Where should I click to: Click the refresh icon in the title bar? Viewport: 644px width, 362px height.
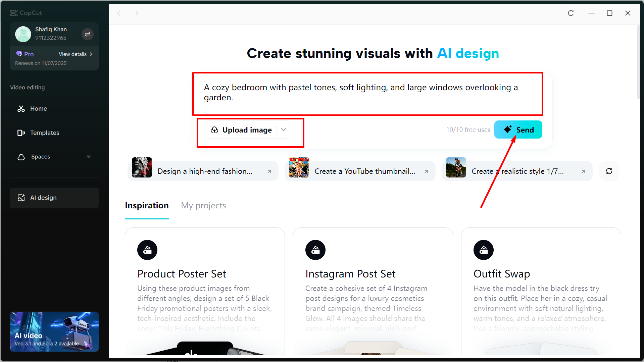click(x=571, y=13)
